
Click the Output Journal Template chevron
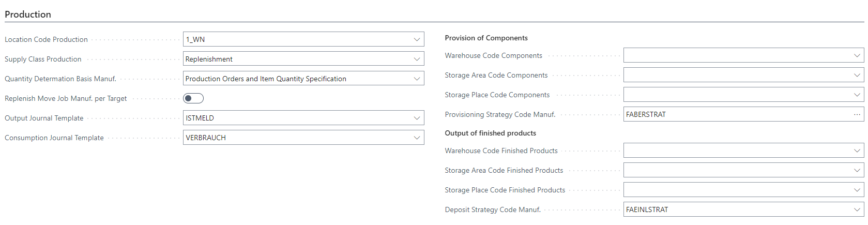point(417,118)
